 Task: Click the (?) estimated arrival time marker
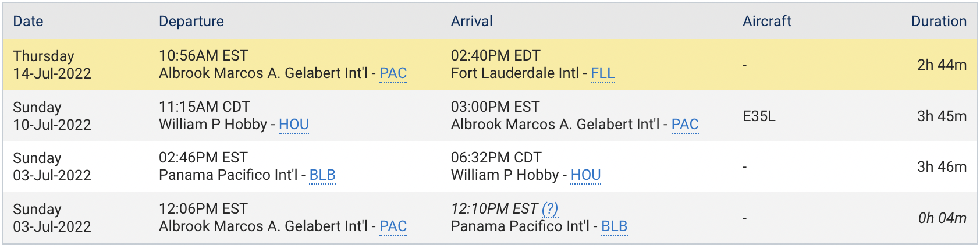pos(550,209)
